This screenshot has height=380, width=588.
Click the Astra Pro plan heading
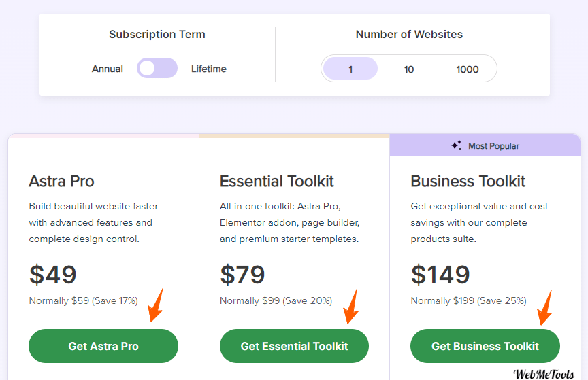pyautogui.click(x=61, y=182)
